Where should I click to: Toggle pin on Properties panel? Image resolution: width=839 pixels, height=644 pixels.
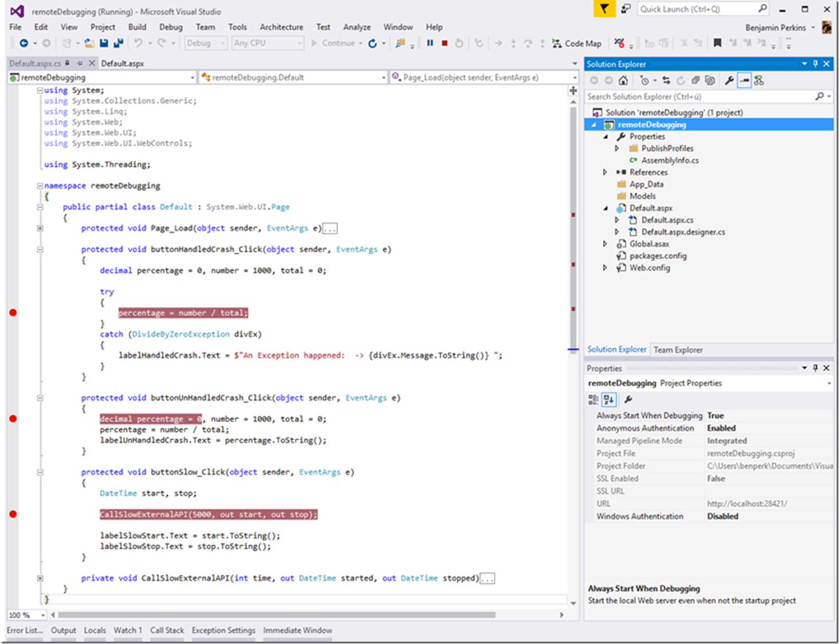click(816, 368)
